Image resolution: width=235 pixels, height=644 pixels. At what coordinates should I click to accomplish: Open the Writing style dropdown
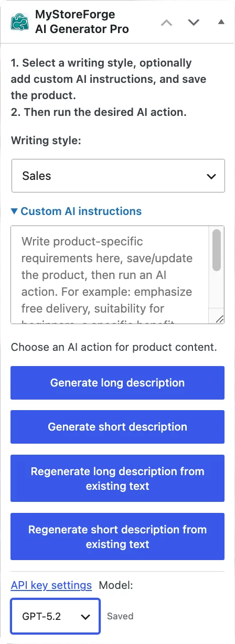[x=118, y=176]
